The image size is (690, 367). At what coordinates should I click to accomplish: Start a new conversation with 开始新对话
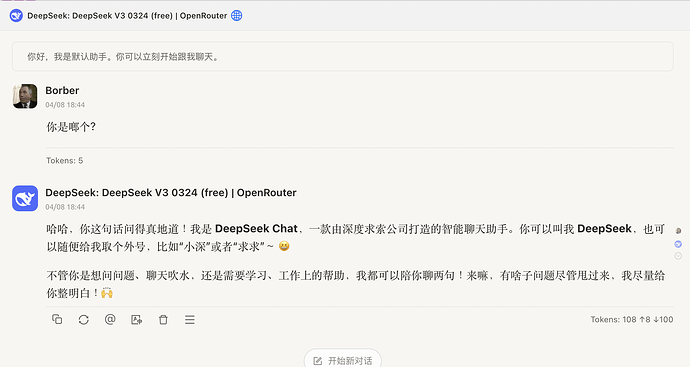343,360
